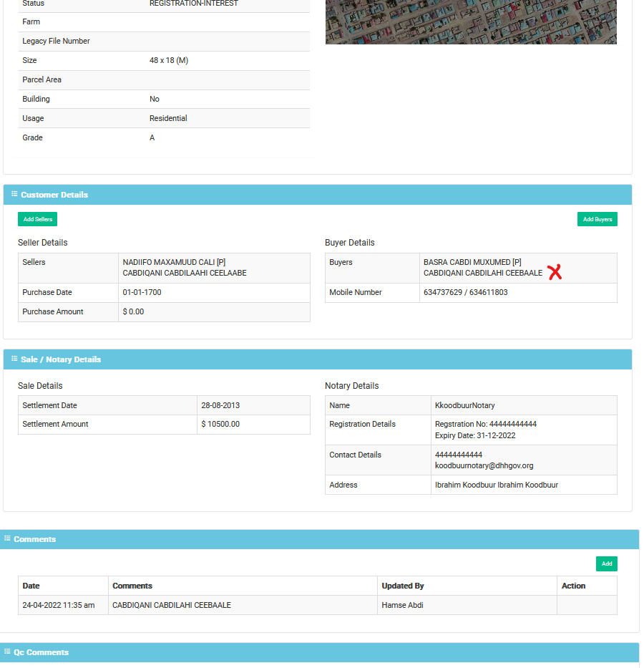
Task: Click the Sale Details heading
Action: pos(40,385)
